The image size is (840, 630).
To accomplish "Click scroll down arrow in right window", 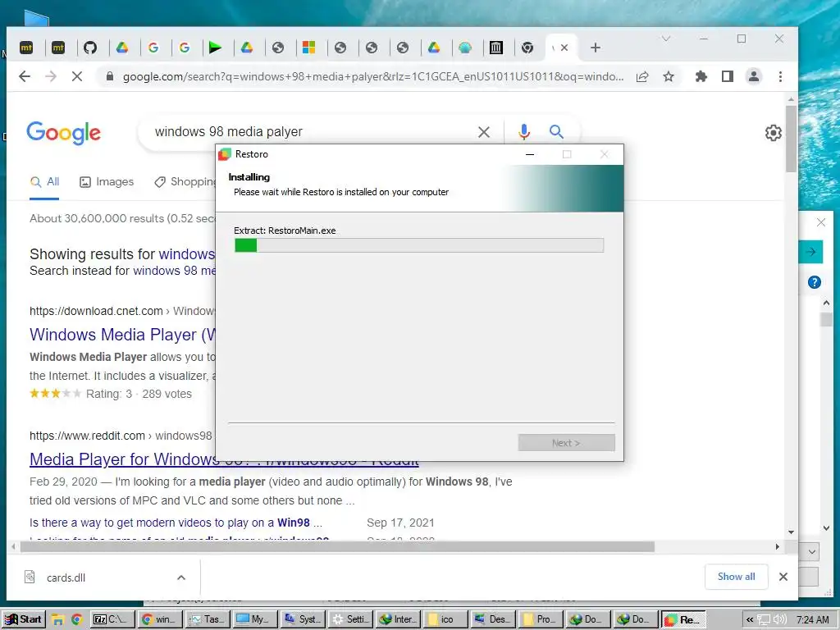I will click(826, 528).
